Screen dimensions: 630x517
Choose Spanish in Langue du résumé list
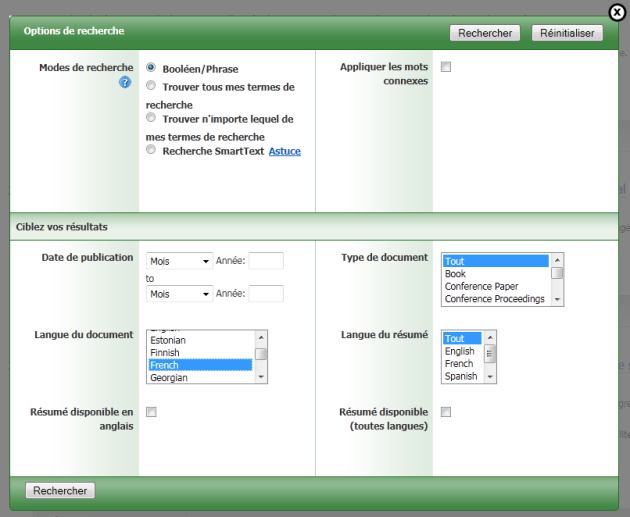[x=460, y=377]
